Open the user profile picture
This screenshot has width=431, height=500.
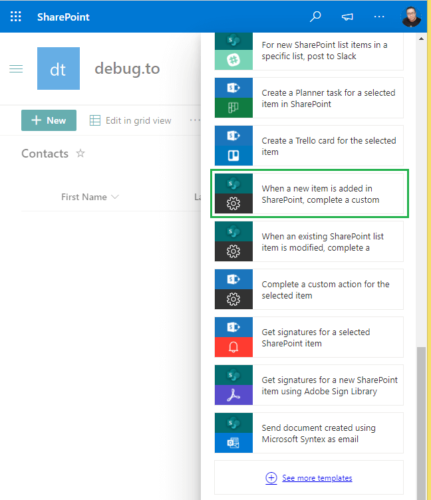[411, 17]
